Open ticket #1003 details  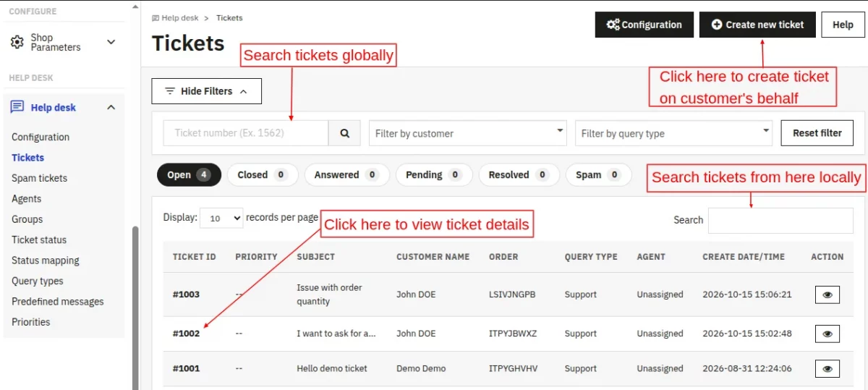pos(186,294)
